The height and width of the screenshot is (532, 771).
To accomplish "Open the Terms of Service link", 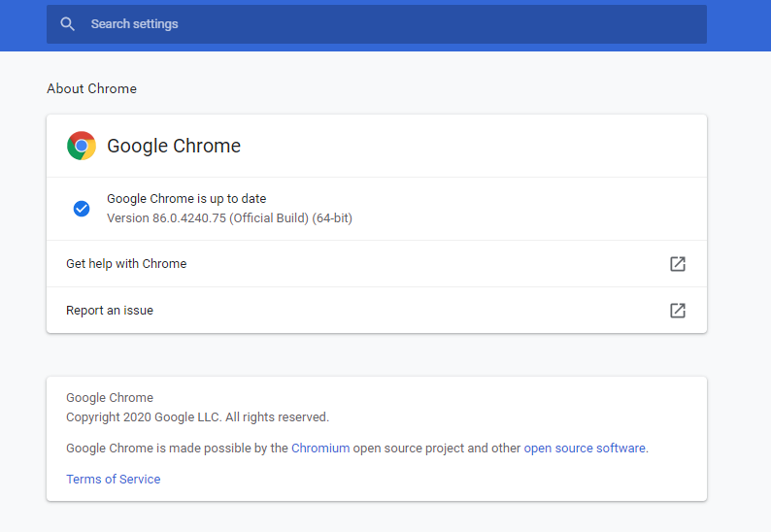I will pyautogui.click(x=113, y=480).
